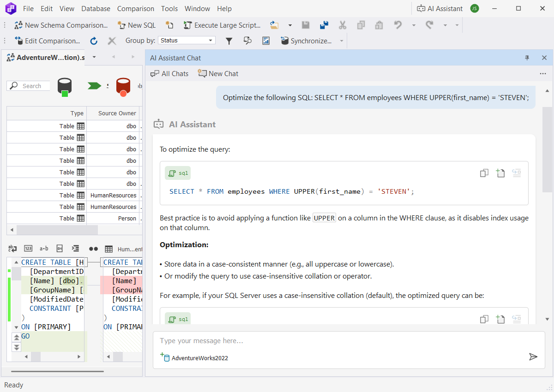The height and width of the screenshot is (392, 554).
Task: Click Edit Comparison button
Action: (x=48, y=41)
